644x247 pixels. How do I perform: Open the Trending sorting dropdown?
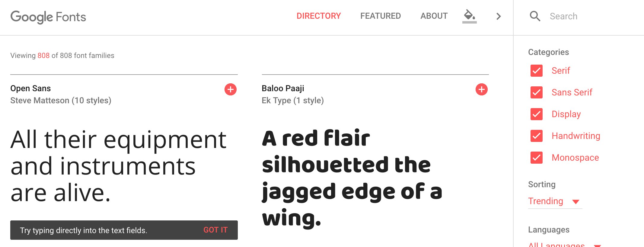coord(554,201)
